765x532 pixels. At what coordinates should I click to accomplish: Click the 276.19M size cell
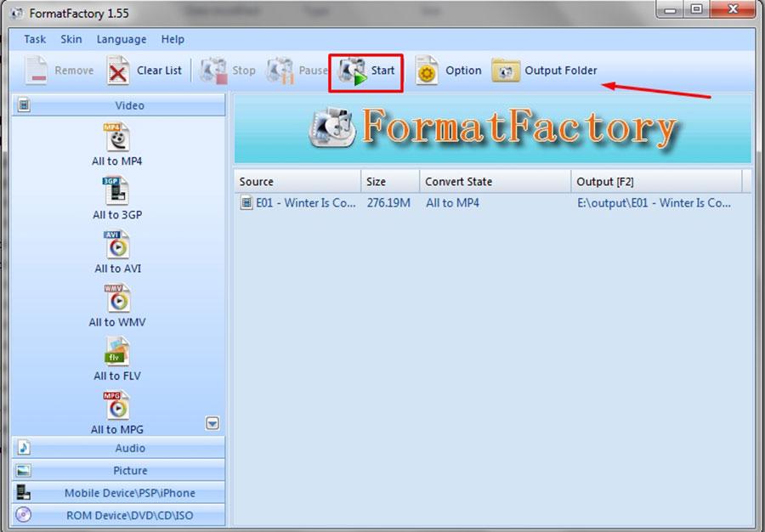coord(388,203)
